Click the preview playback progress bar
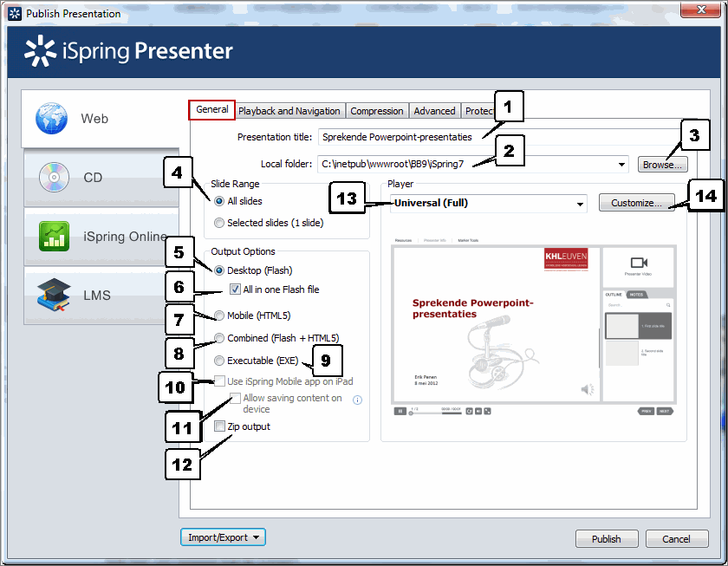The height and width of the screenshot is (566, 728). [435, 413]
